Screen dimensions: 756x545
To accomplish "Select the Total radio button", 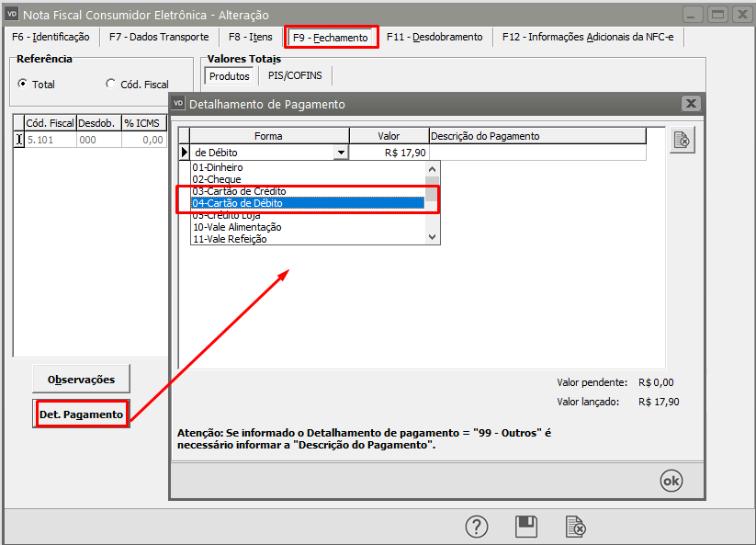I will (22, 84).
